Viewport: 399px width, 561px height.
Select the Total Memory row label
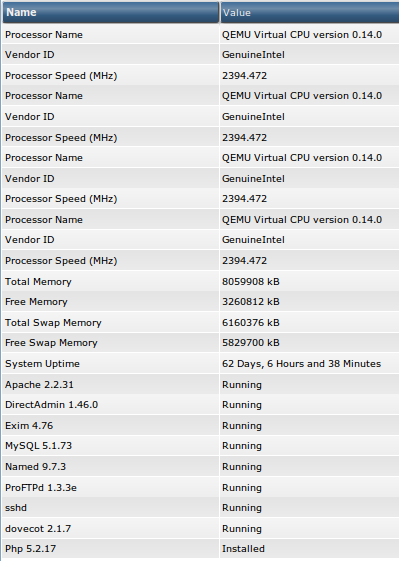[38, 282]
